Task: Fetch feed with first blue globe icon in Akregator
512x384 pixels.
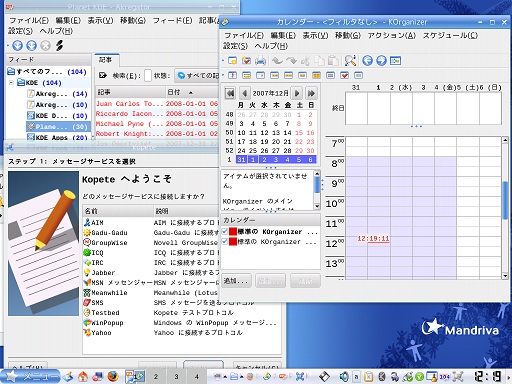Action: 17,46
